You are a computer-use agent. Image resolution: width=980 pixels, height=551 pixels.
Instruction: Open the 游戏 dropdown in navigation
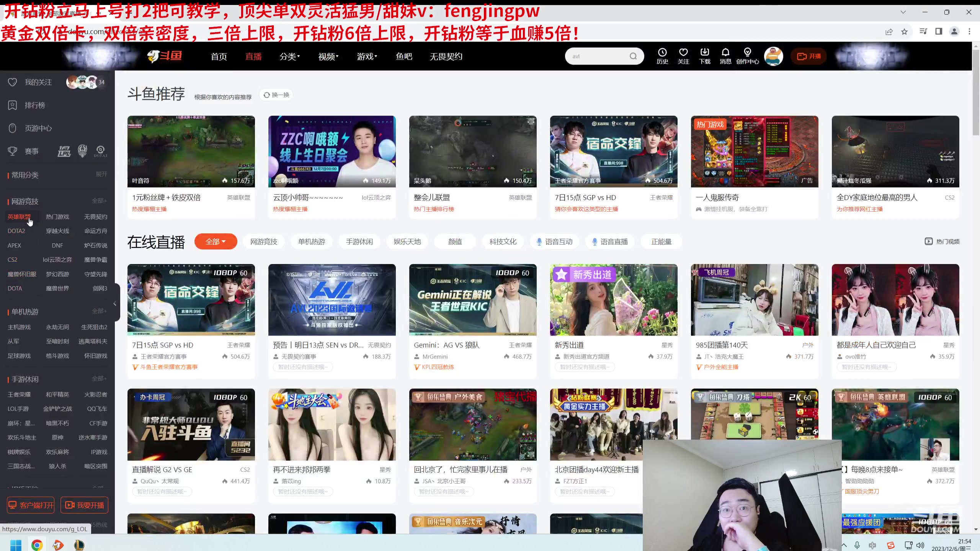coord(367,57)
